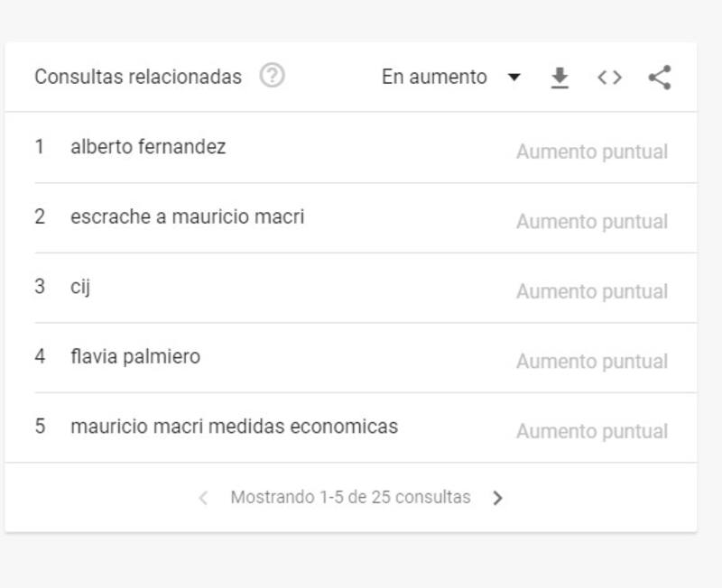Screen dimensions: 722x588
Task: Click the 'Consultas relacionadas' heading
Action: (x=138, y=78)
